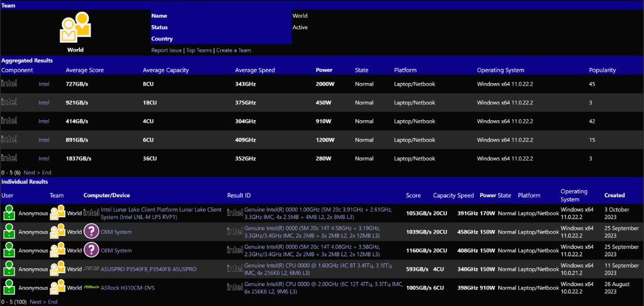Click the Create a Team link
The image size is (644, 306).
[233, 50]
